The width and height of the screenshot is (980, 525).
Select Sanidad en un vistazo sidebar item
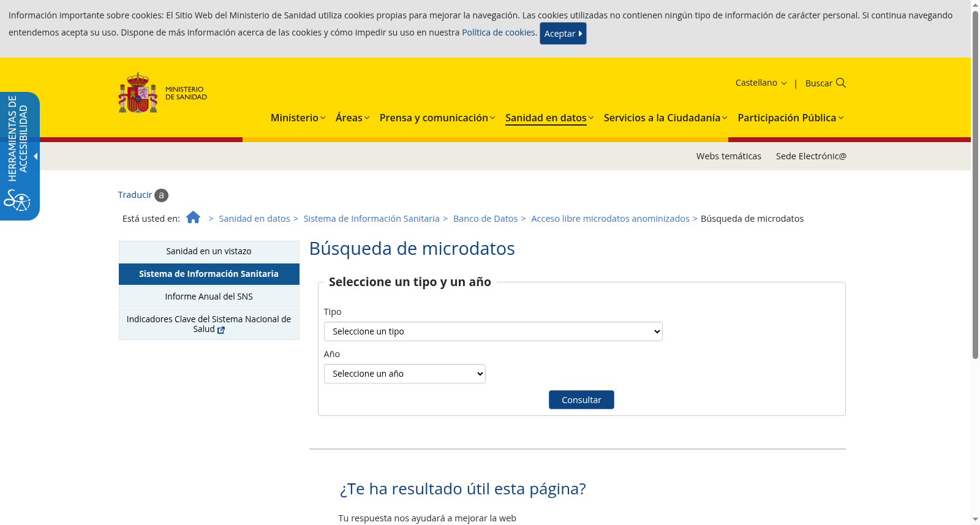click(x=209, y=251)
